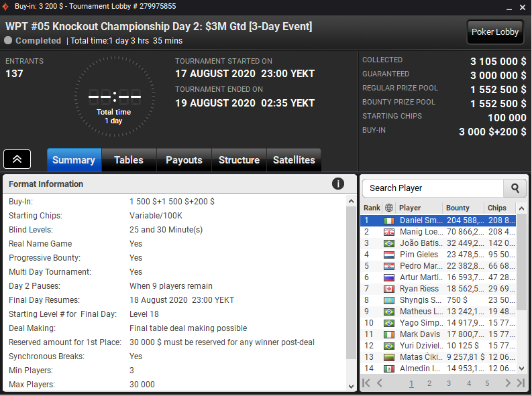
Task: Click Format Information scrollbar down arrow
Action: (351, 387)
